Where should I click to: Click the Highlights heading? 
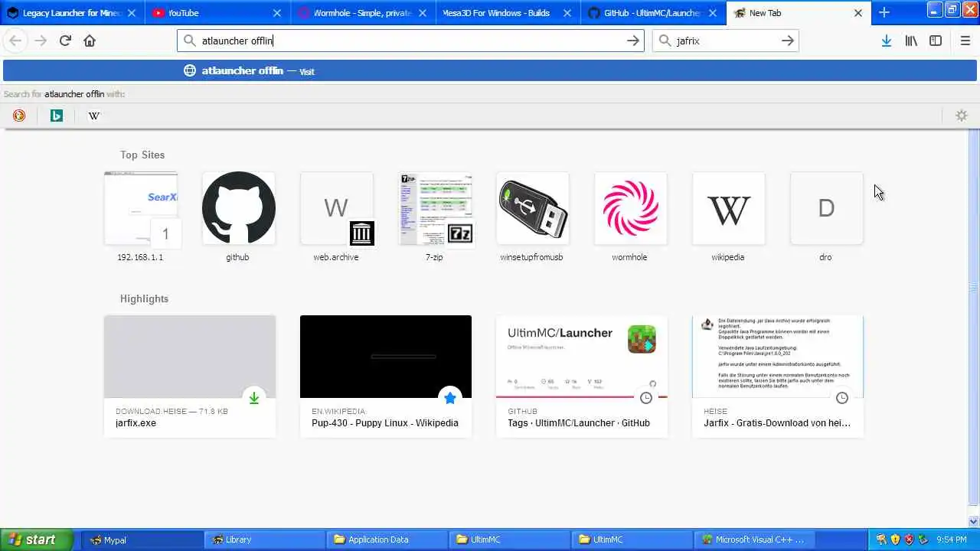(144, 298)
